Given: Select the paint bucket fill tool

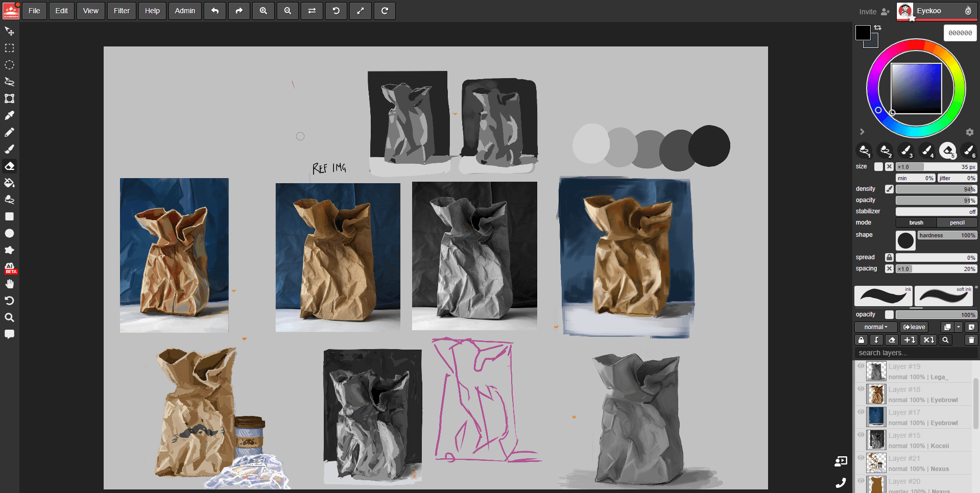Looking at the screenshot, I should [x=9, y=183].
